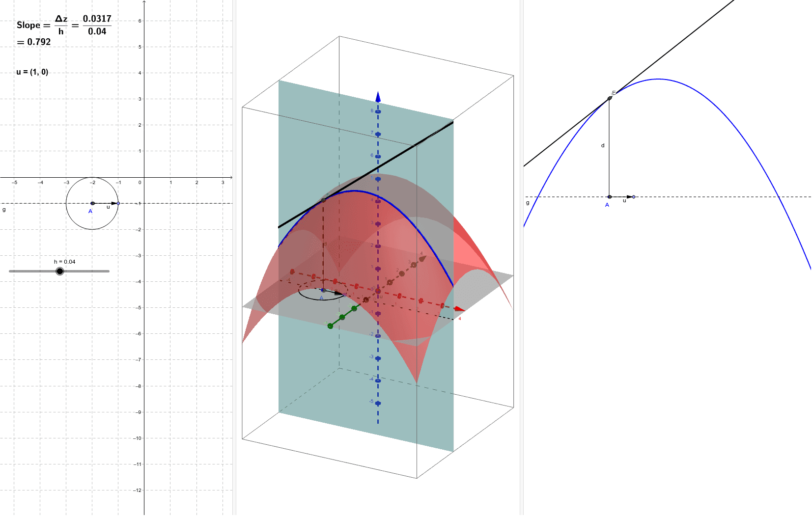
Task: Select point E on the blue parabola
Action: pyautogui.click(x=609, y=97)
